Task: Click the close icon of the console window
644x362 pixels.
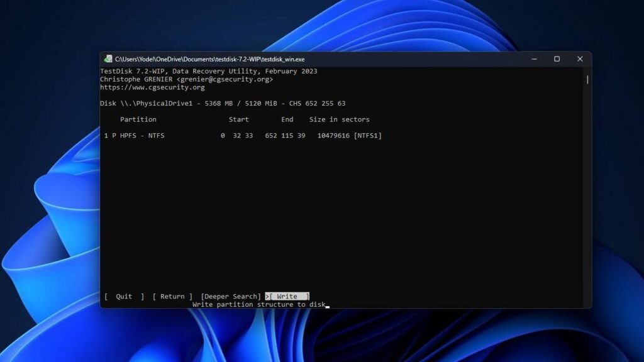Action: click(x=579, y=58)
